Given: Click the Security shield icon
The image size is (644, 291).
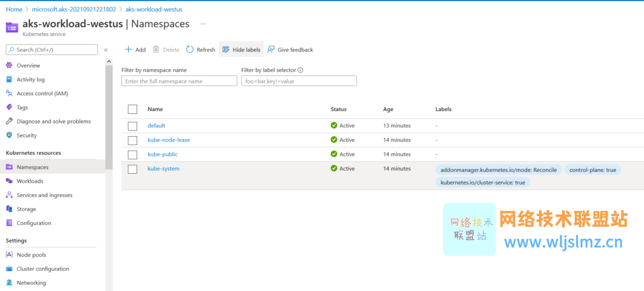Looking at the screenshot, I should [9, 135].
